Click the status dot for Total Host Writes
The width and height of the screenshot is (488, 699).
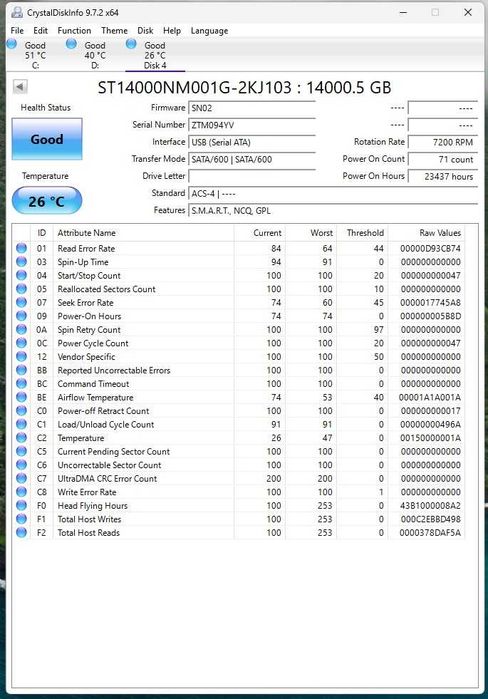(21, 519)
